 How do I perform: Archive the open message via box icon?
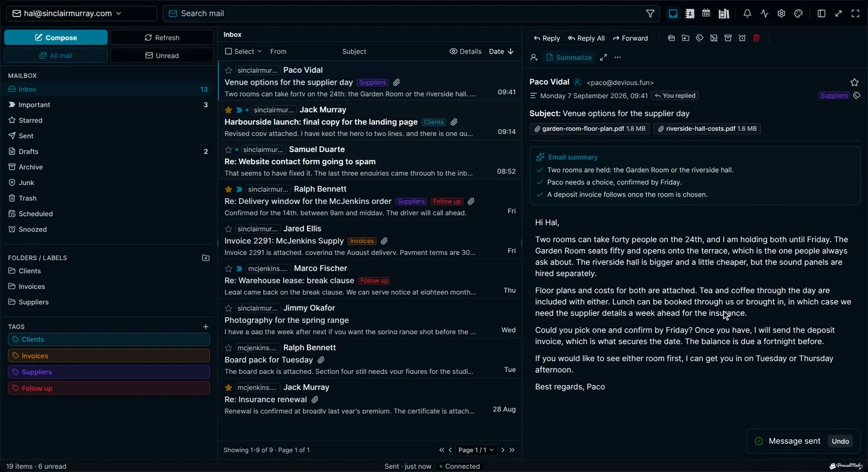point(728,38)
